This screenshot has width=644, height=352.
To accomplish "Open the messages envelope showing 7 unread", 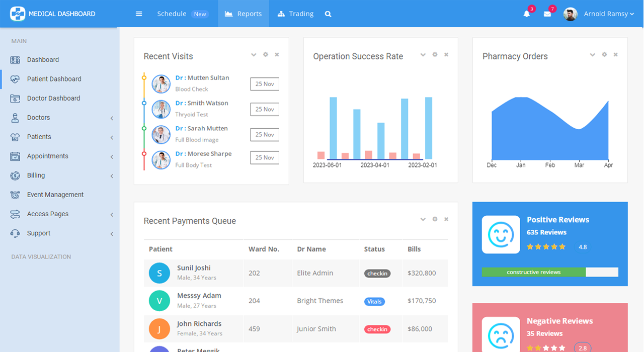I will click(548, 14).
